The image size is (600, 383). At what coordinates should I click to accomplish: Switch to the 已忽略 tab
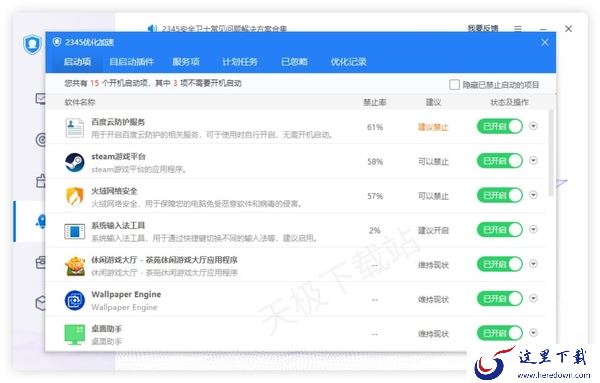click(294, 62)
